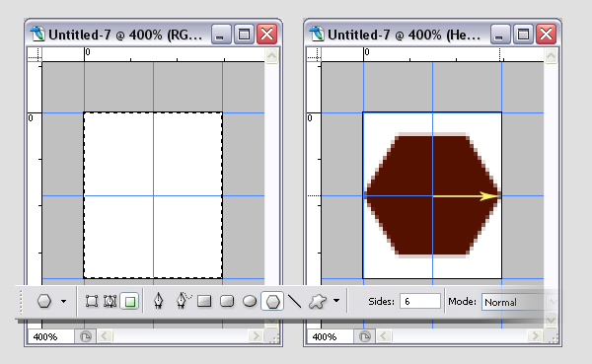Click the document icon in left title bar
Image resolution: width=592 pixels, height=364 pixels.
[x=37, y=34]
